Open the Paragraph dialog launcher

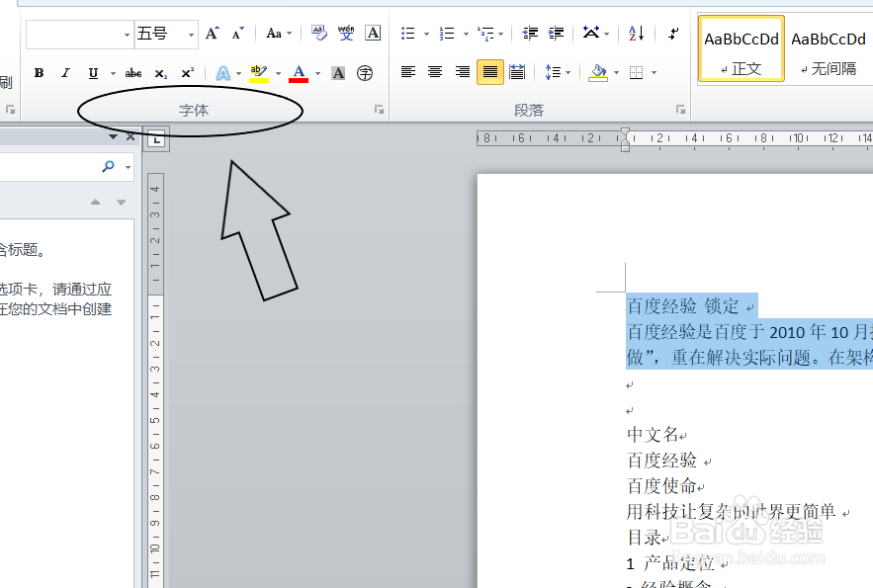coord(680,110)
